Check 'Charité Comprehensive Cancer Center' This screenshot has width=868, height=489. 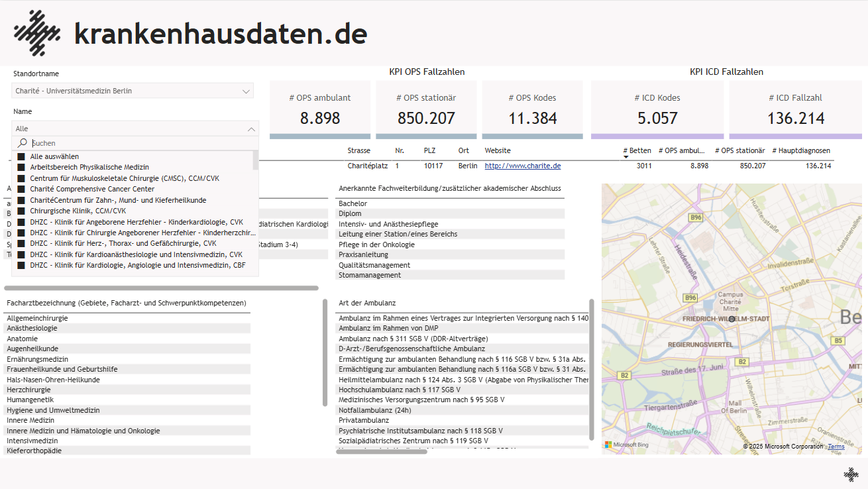tap(21, 190)
